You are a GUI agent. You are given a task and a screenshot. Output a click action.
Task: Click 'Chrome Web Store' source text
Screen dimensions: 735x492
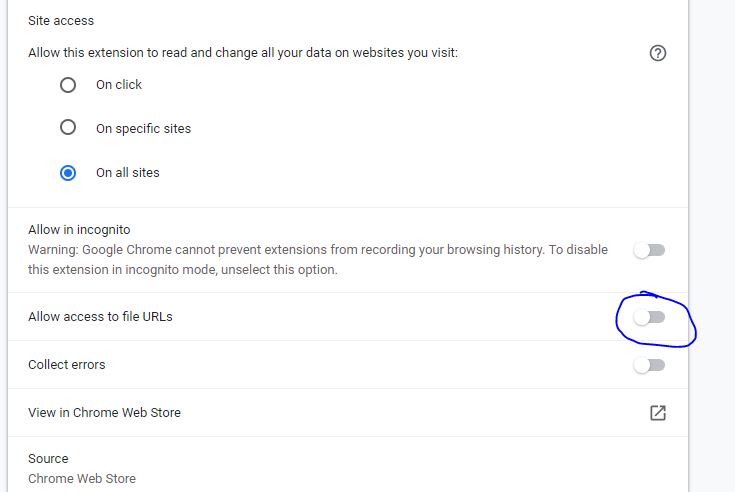82,478
